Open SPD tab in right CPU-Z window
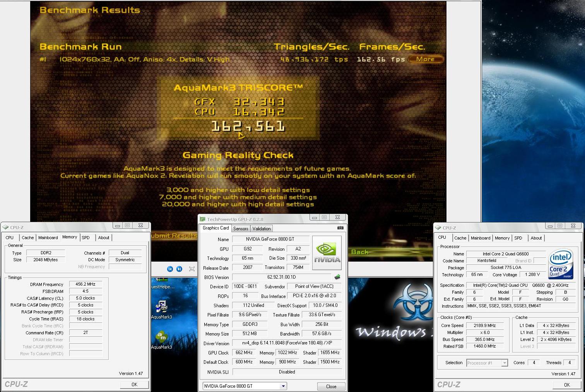Screen dimensions: 585x392 tap(518, 238)
